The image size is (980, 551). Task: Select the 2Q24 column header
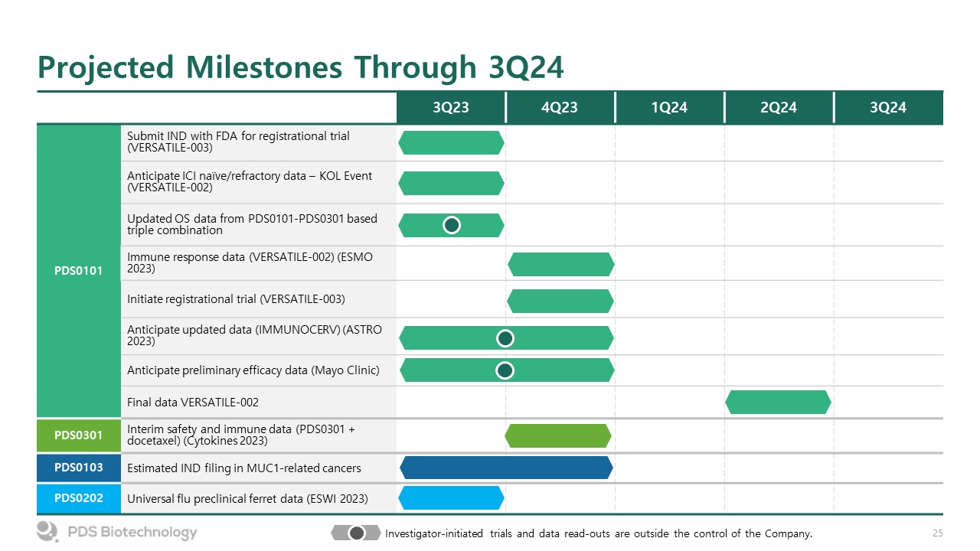coord(779,108)
